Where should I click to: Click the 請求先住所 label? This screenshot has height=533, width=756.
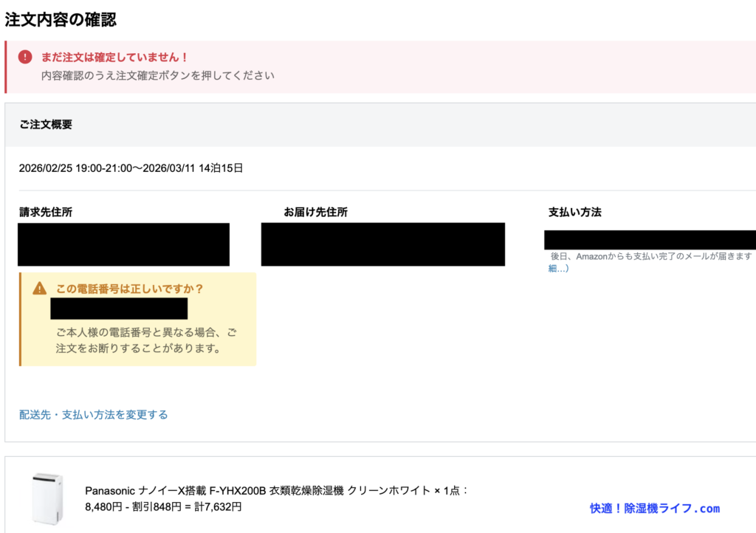pos(46,213)
